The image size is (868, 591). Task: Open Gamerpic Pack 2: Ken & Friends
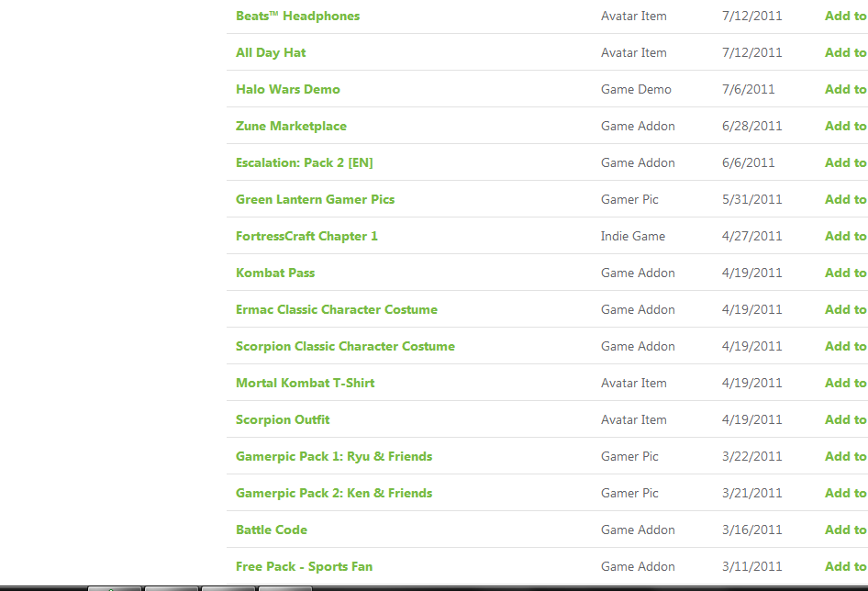pyautogui.click(x=334, y=493)
